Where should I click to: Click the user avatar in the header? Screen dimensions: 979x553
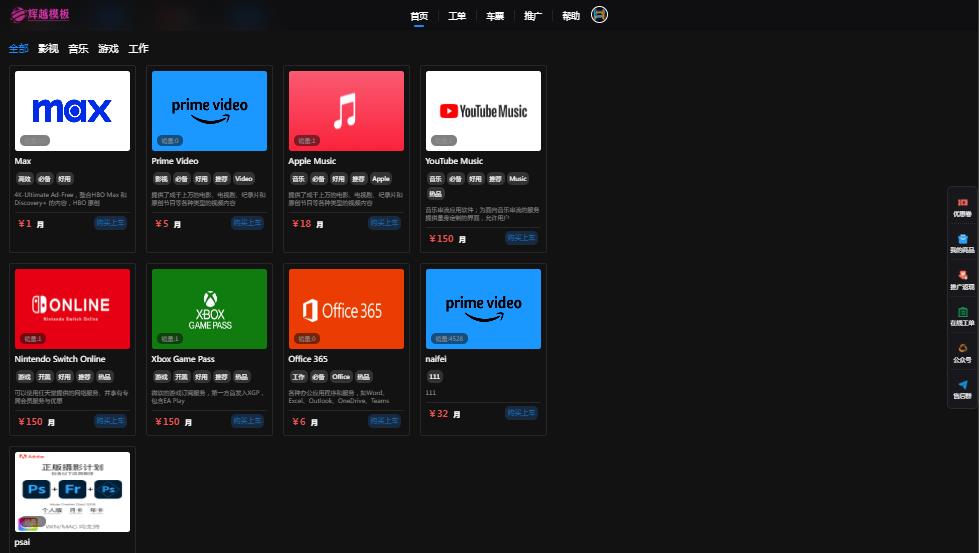tap(600, 15)
